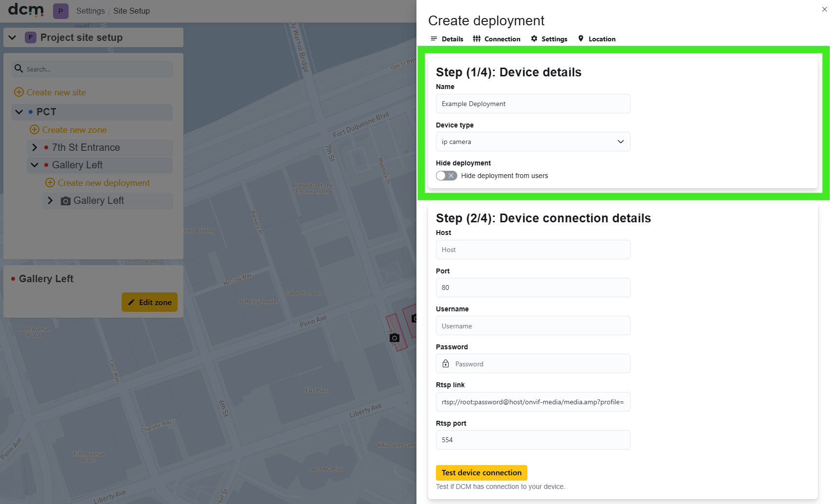Click the Host input field
The image size is (830, 504).
pos(533,250)
